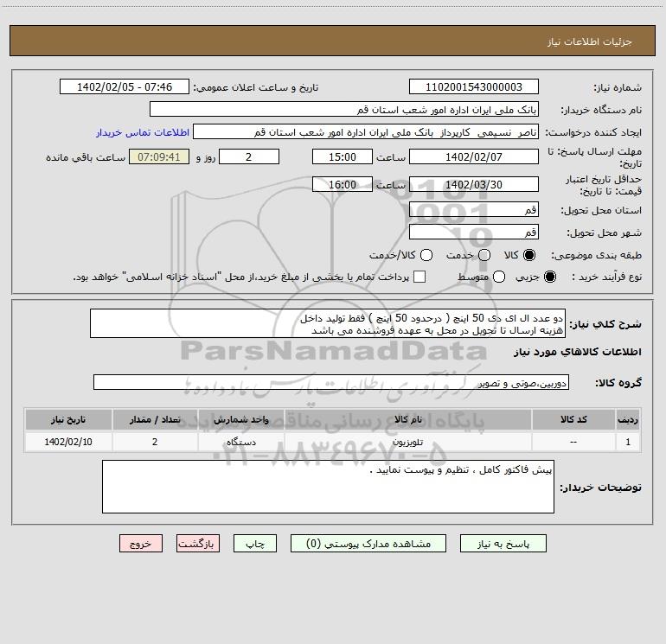Select the خدمت radio button
Screen dimensions: 666x644
484,255
